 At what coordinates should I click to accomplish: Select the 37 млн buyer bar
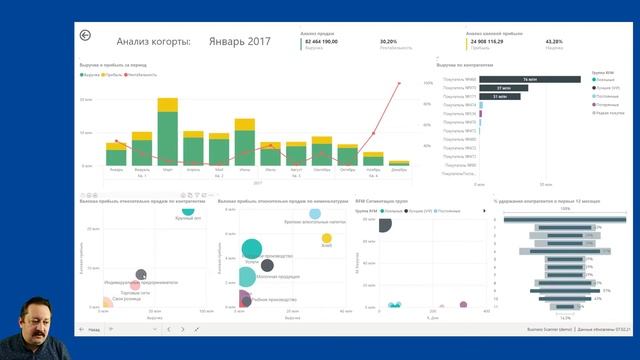[x=504, y=88]
